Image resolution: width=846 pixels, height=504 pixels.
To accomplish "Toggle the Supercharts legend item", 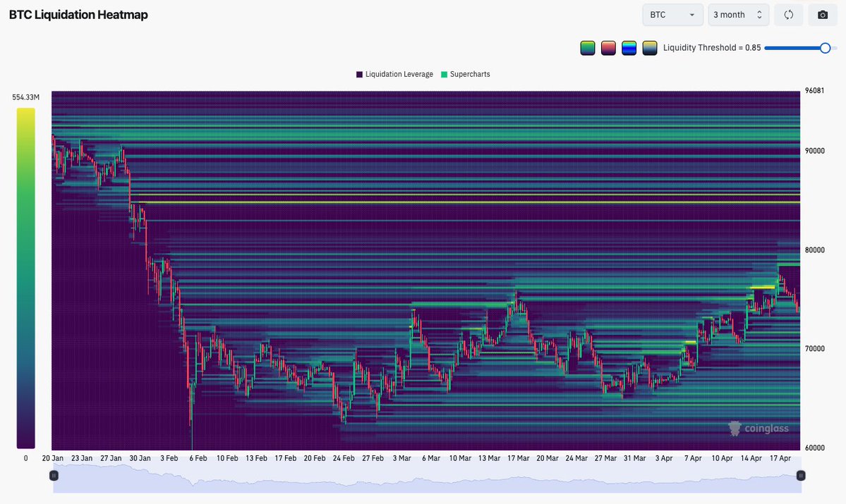I will pos(465,75).
